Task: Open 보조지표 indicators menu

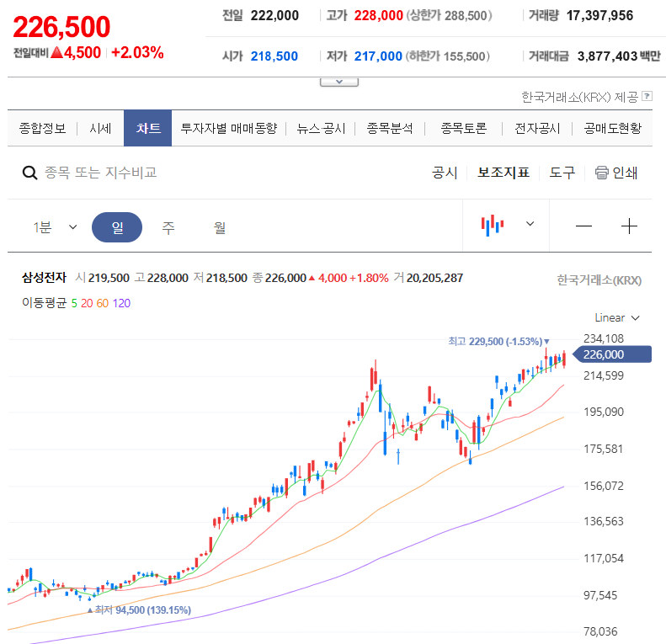Action: (x=503, y=173)
